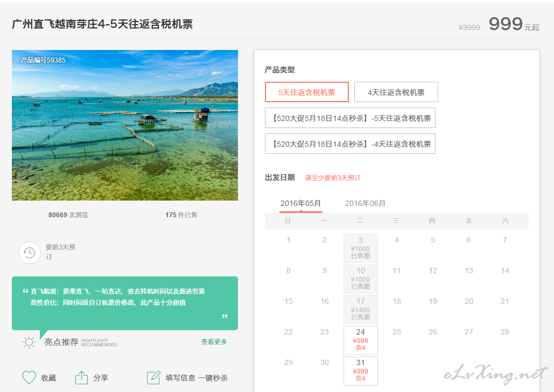Click the destination sea photo
The width and height of the screenshot is (554, 392).
pos(125,125)
